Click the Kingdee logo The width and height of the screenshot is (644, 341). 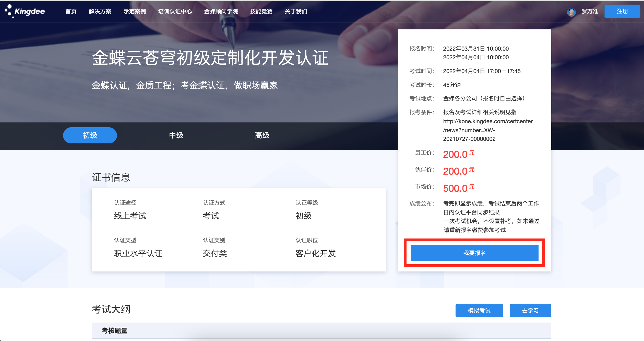click(x=25, y=11)
